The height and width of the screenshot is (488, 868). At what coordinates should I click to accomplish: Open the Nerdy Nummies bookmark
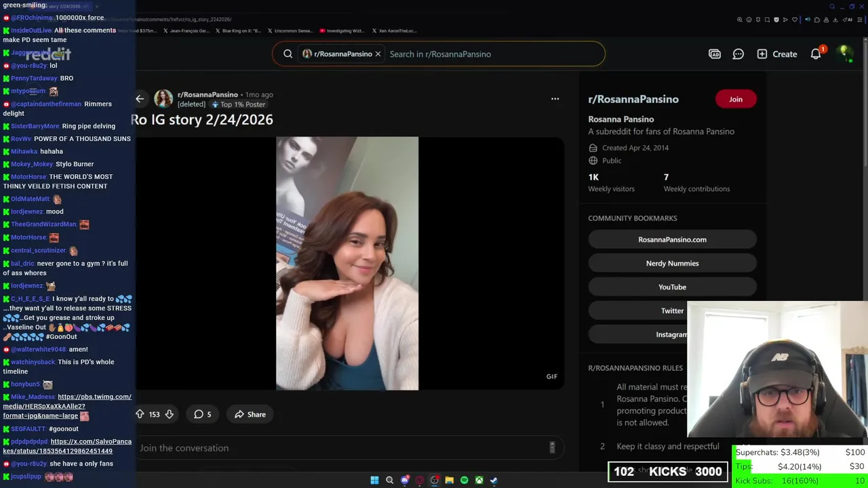tap(672, 263)
